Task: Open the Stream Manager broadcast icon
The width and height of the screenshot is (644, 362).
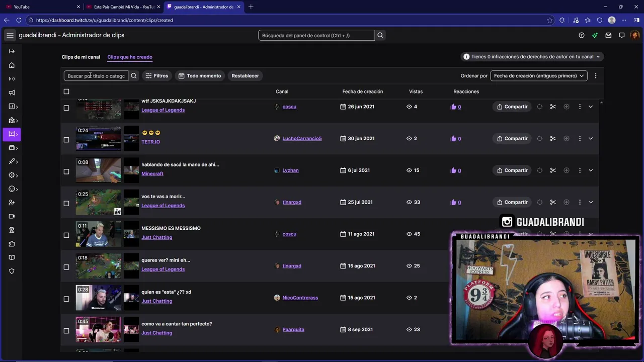Action: pyautogui.click(x=12, y=79)
